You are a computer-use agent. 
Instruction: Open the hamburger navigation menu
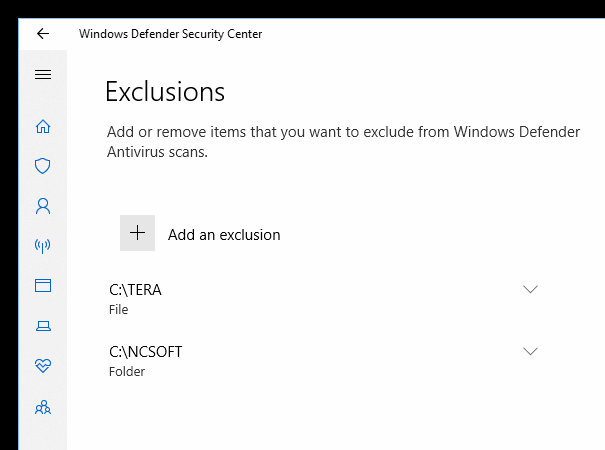[42, 75]
